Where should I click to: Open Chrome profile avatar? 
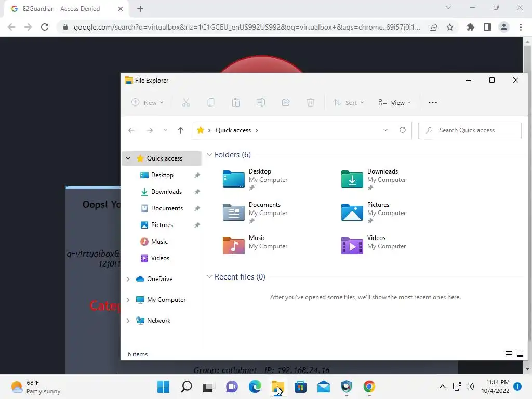[x=504, y=27]
